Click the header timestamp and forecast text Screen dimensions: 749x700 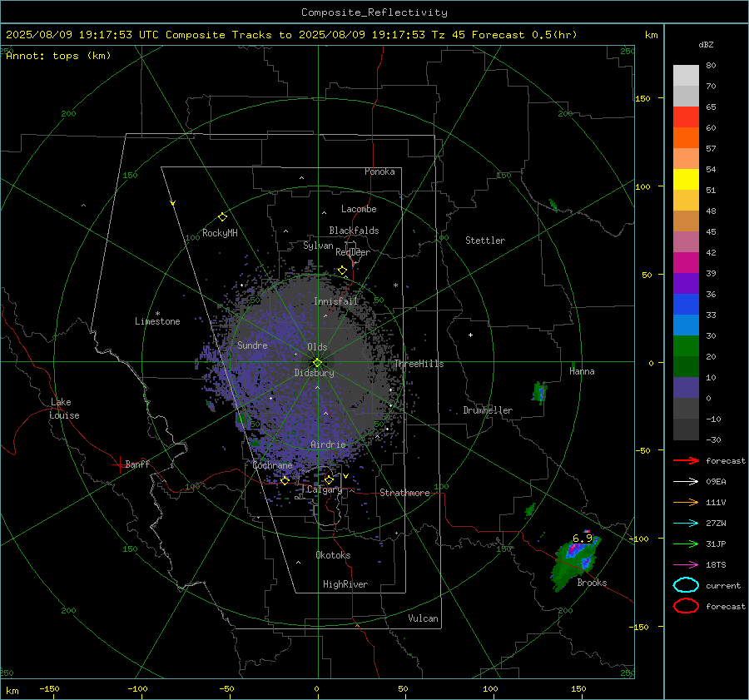click(x=291, y=35)
